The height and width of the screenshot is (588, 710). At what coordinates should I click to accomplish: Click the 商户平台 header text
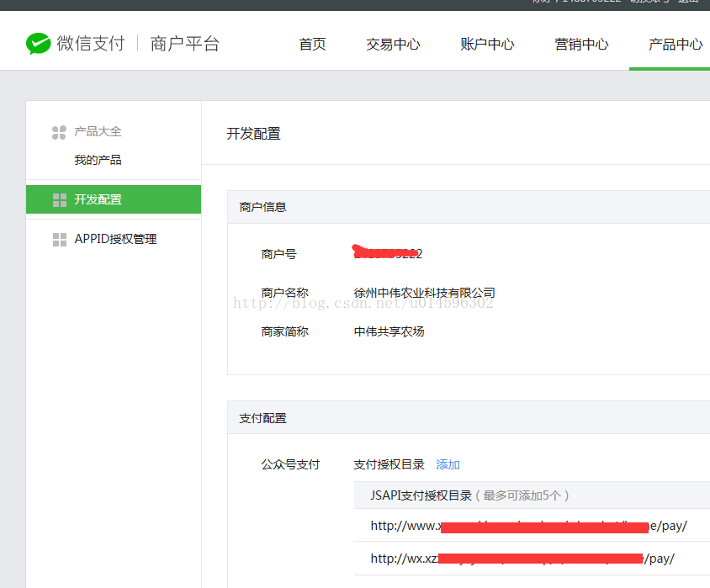coord(185,44)
